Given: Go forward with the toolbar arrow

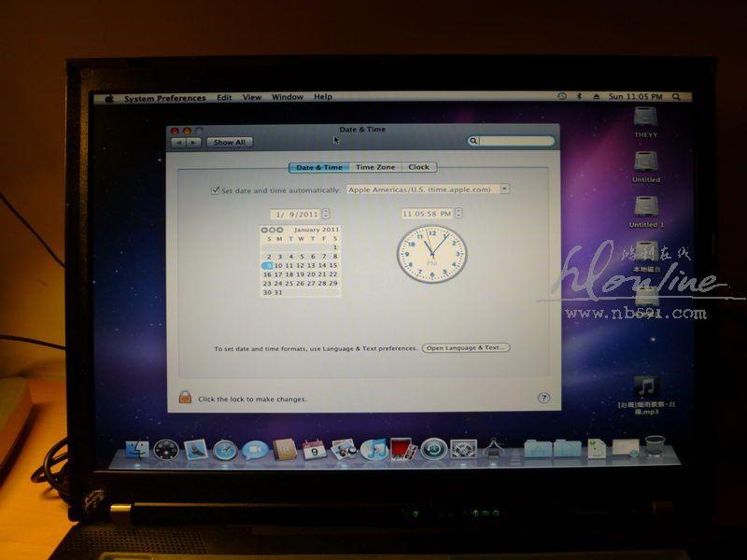Looking at the screenshot, I should click(x=193, y=143).
